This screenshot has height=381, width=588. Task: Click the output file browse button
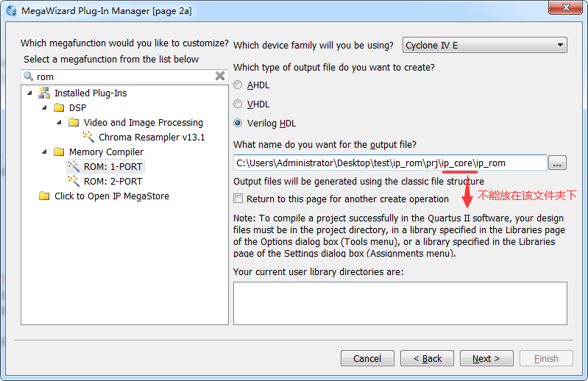click(x=558, y=163)
